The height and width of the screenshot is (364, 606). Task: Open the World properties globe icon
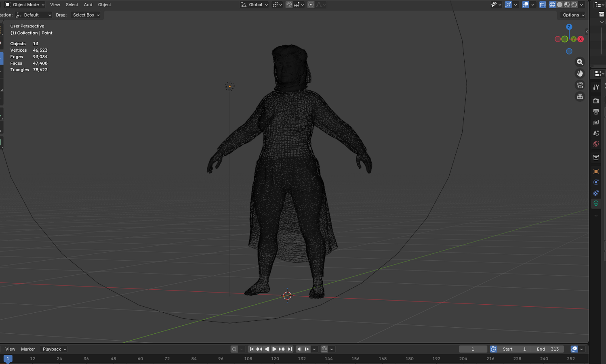596,144
